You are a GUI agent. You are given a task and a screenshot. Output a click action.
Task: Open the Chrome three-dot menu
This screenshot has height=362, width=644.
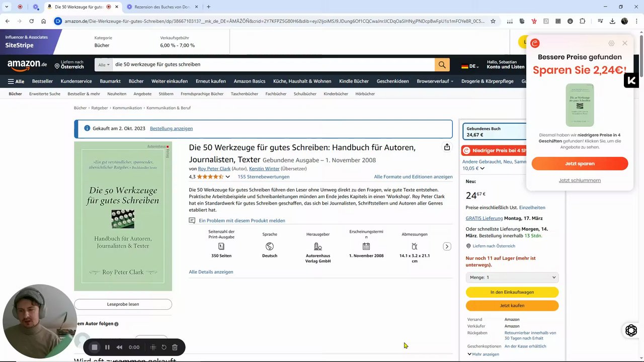tap(636, 21)
